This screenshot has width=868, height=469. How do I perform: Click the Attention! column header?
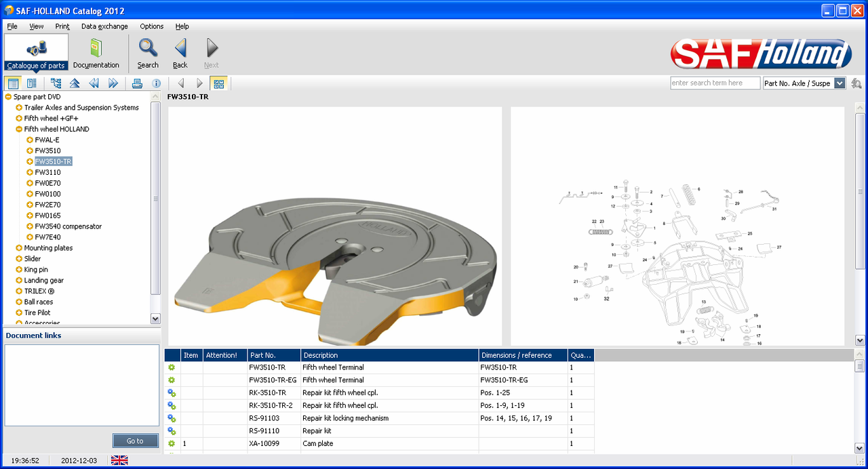point(225,355)
